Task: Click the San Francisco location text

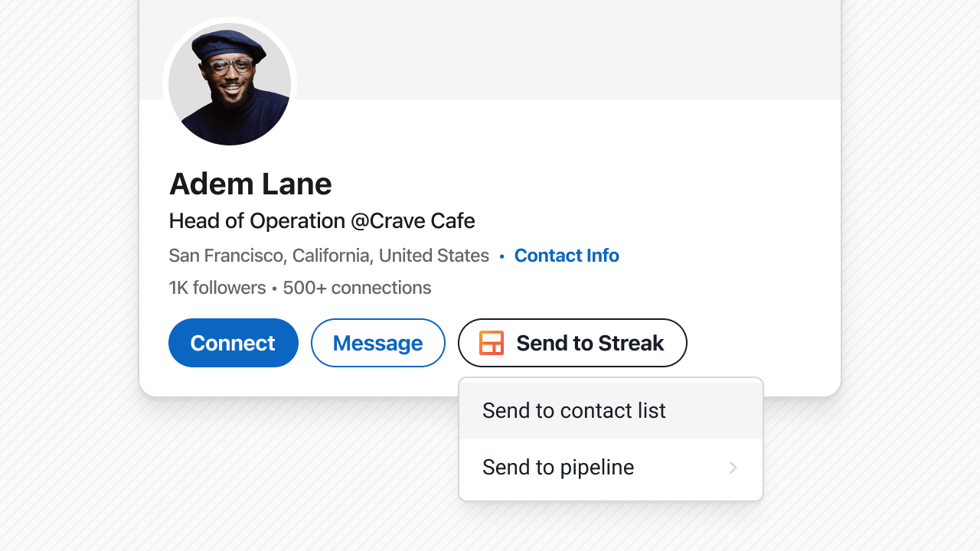Action: pyautogui.click(x=328, y=256)
